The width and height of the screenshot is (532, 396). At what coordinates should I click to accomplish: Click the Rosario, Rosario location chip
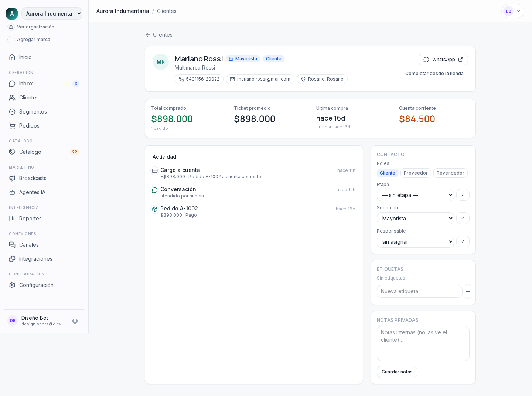322,79
